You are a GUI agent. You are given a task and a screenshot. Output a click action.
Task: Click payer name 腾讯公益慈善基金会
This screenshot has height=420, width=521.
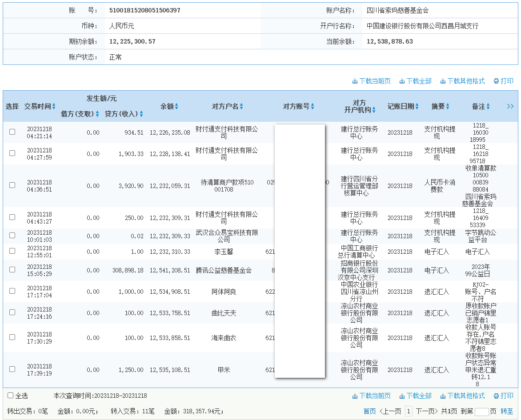(224, 271)
